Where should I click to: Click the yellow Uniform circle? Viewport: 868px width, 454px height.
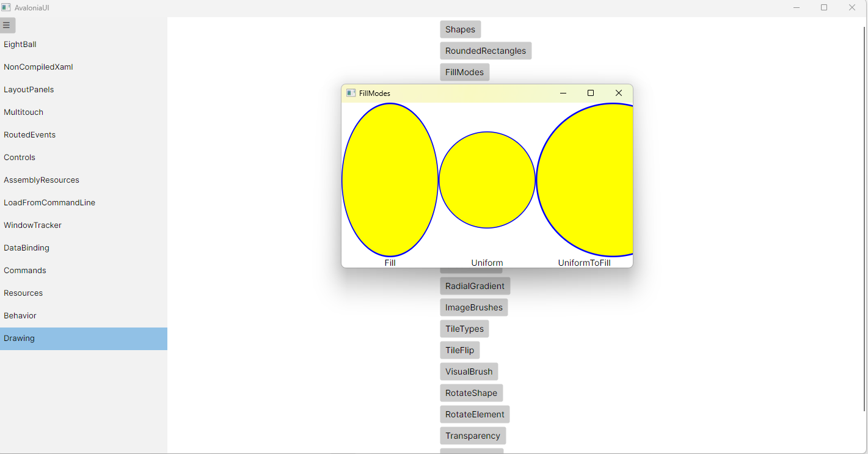[487, 180]
